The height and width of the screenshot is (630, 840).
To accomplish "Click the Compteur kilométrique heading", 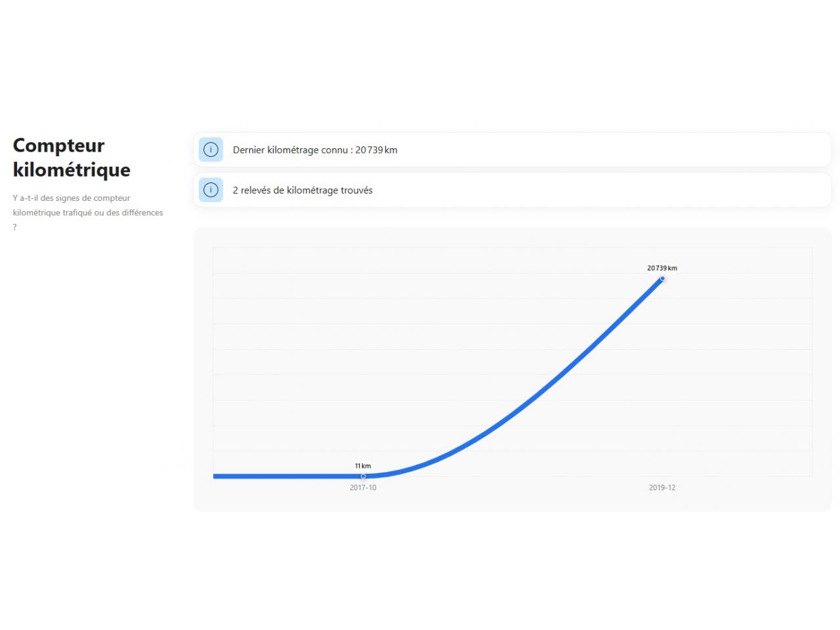I will [72, 157].
